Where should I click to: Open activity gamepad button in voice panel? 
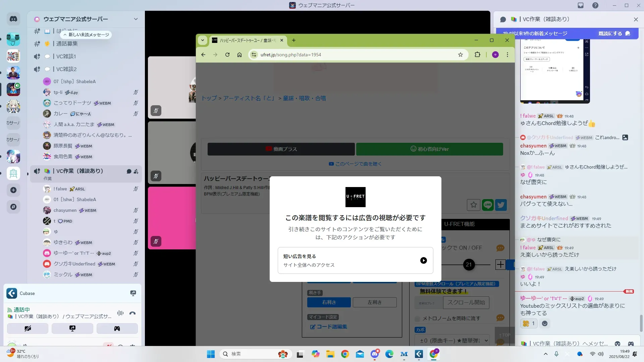click(117, 328)
